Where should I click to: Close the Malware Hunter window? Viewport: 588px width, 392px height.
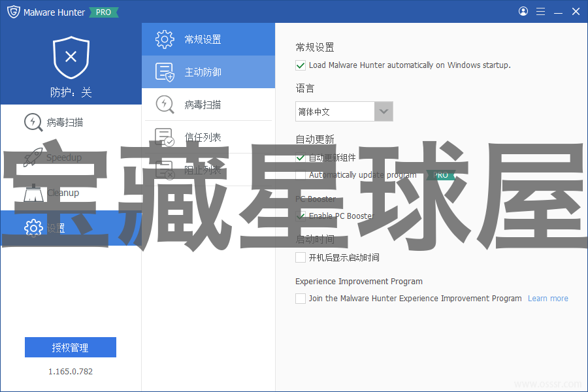point(576,12)
